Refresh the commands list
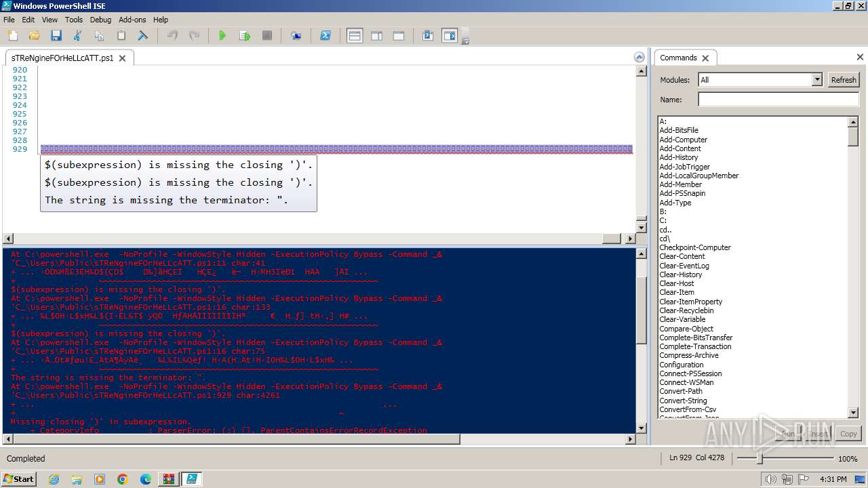Viewport: 868px width, 488px height. point(844,80)
